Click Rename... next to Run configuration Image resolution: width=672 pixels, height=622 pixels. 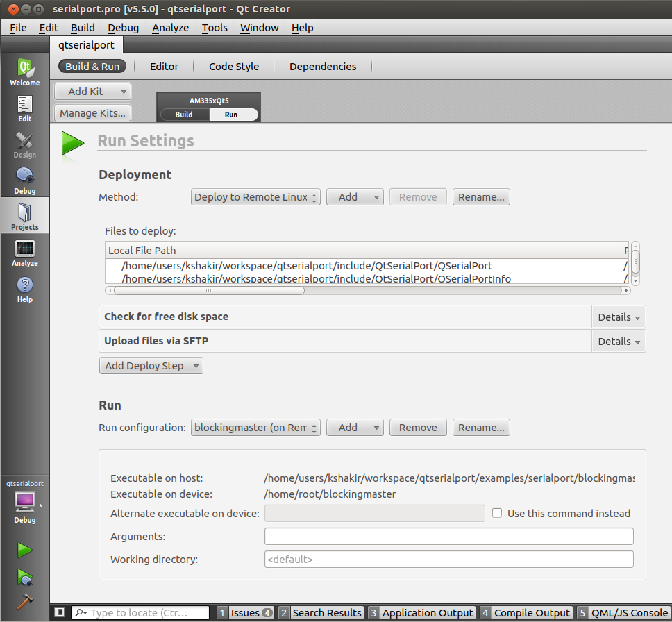(481, 428)
